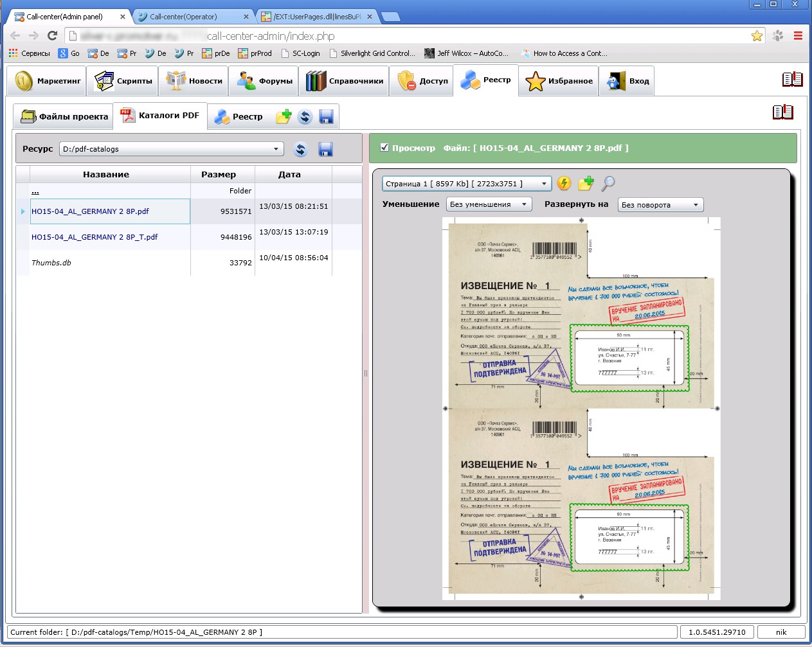Click the add-folder icon next to Реестр sub-tab
Screen dimensions: 812x647
pyautogui.click(x=284, y=116)
